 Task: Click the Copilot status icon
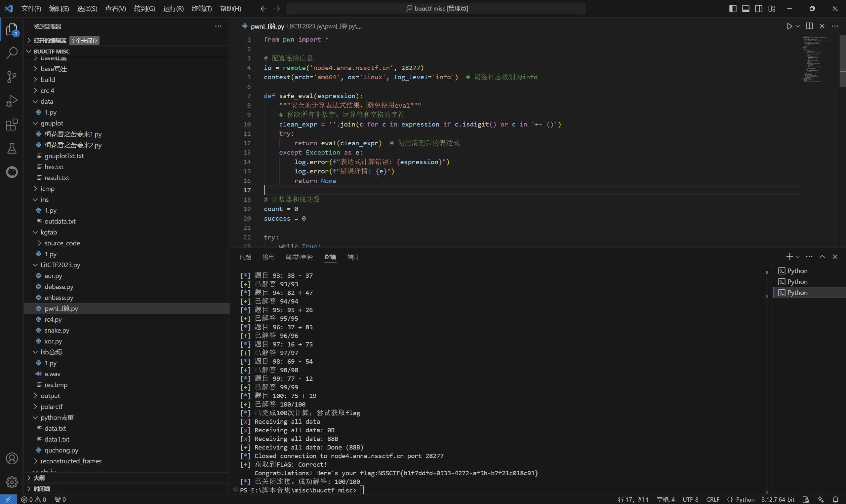pyautogui.click(x=821, y=499)
